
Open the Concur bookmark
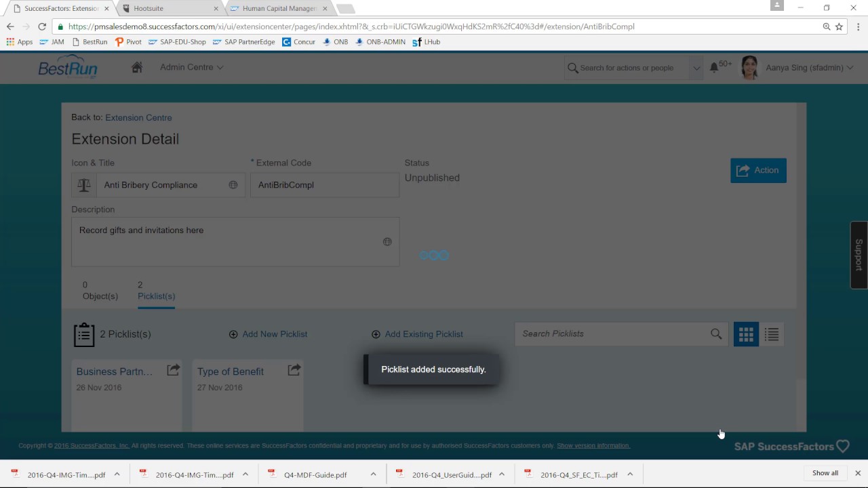click(298, 42)
